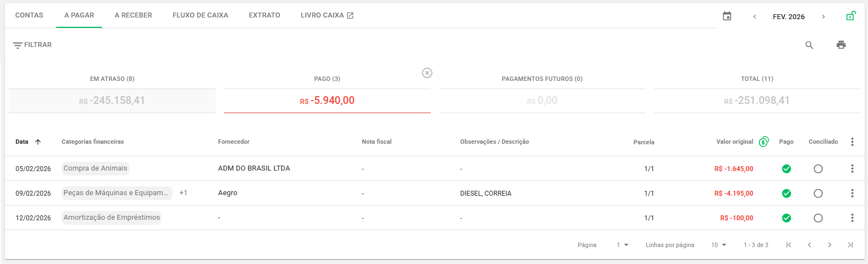The height and width of the screenshot is (264, 868).
Task: Expand the +1 extra categories indicator
Action: tap(183, 193)
